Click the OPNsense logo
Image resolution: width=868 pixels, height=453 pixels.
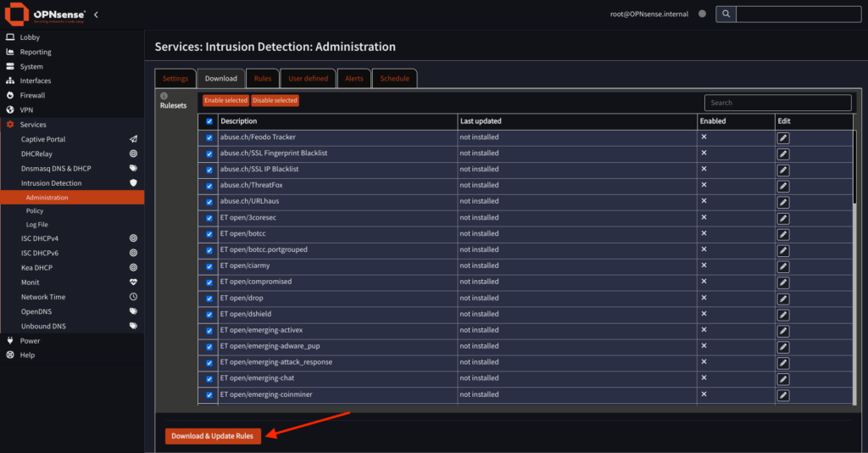coord(46,14)
